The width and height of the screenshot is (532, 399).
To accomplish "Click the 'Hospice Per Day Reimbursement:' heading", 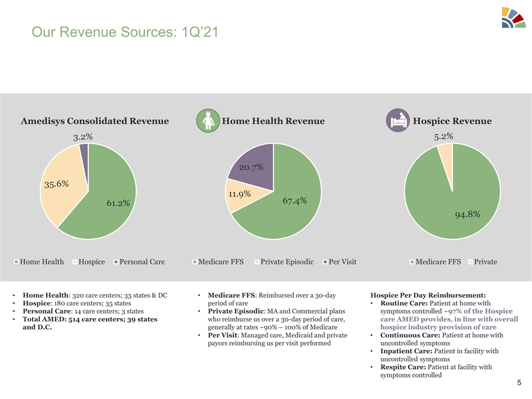I will (428, 295).
